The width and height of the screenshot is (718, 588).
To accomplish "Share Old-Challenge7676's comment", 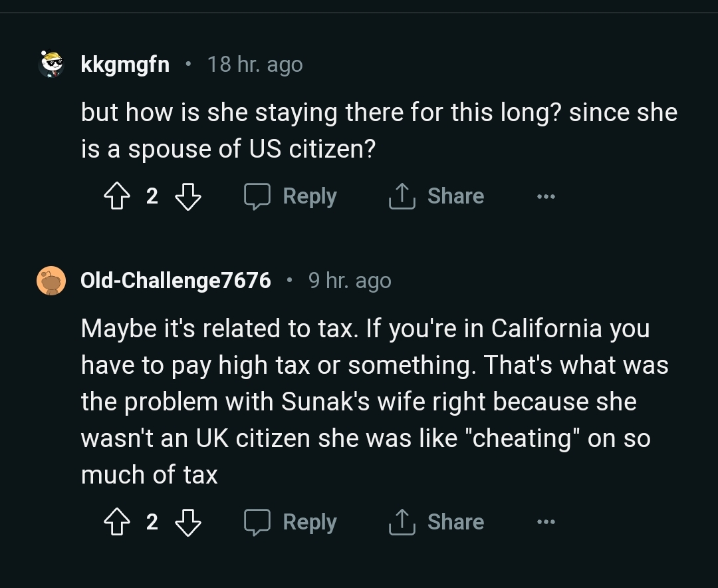I will tap(437, 523).
